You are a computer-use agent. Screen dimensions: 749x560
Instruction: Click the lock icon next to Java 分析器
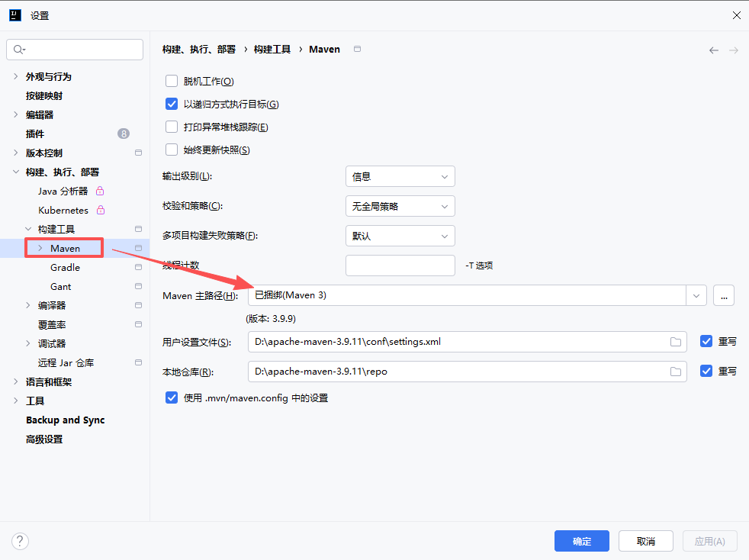click(99, 191)
